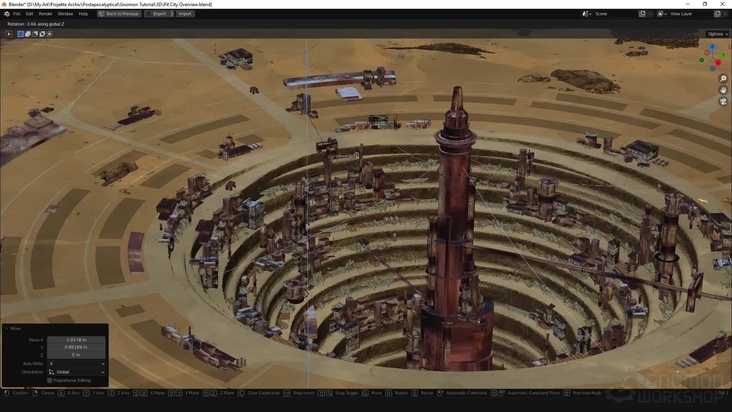Enable the Proportional Editing checkbox

coord(50,380)
